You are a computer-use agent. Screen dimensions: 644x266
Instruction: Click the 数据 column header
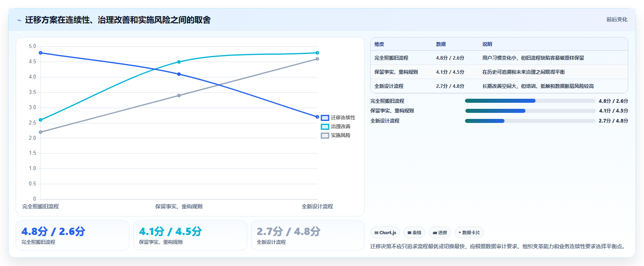pyautogui.click(x=441, y=44)
